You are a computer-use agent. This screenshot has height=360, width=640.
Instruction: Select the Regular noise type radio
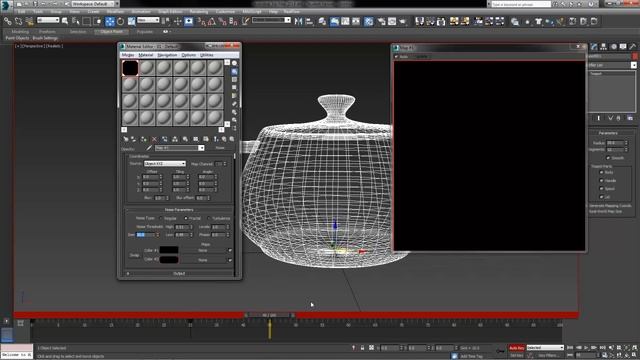coord(160,218)
